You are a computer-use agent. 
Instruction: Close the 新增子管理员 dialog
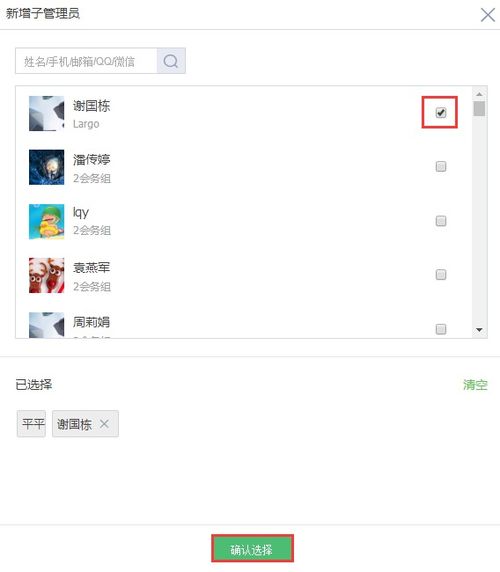(488, 15)
